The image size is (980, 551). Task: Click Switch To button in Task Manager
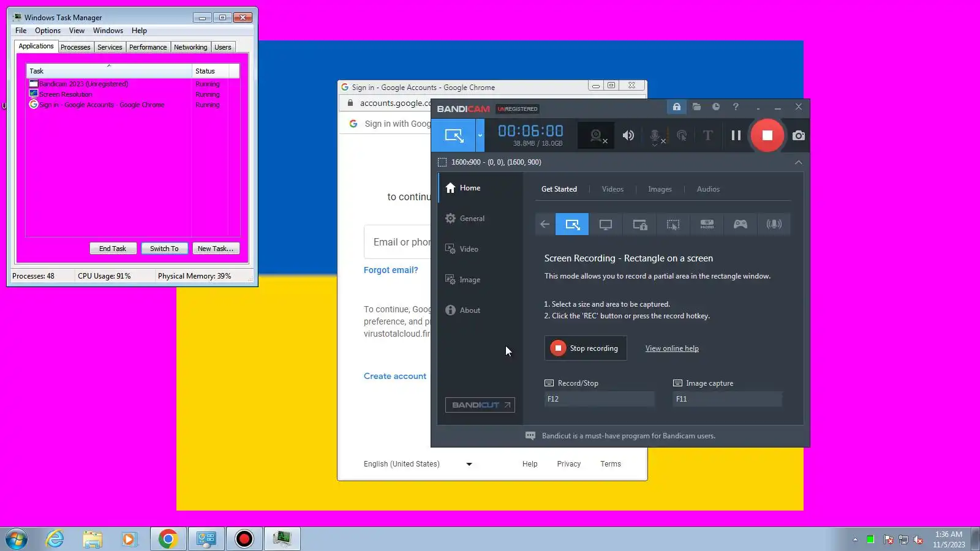point(164,249)
